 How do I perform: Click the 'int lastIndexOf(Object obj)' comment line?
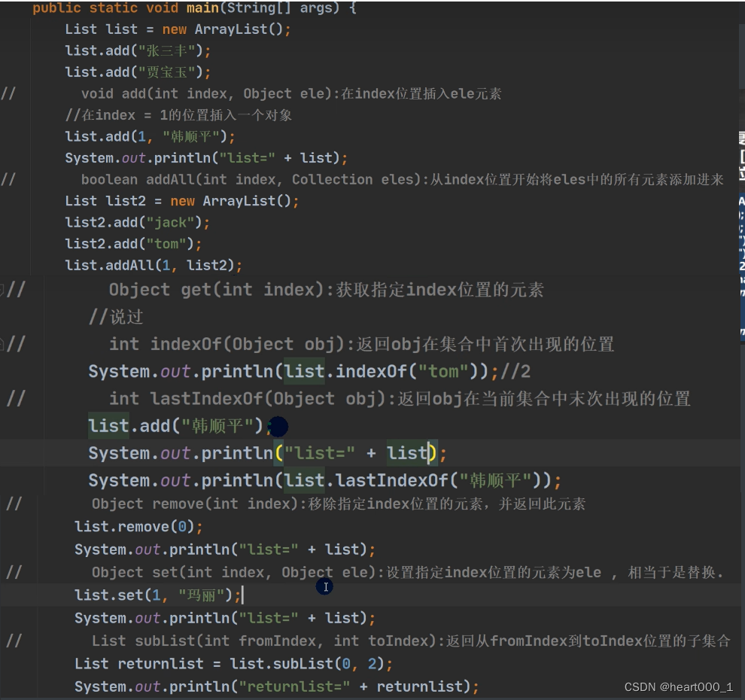[400, 399]
